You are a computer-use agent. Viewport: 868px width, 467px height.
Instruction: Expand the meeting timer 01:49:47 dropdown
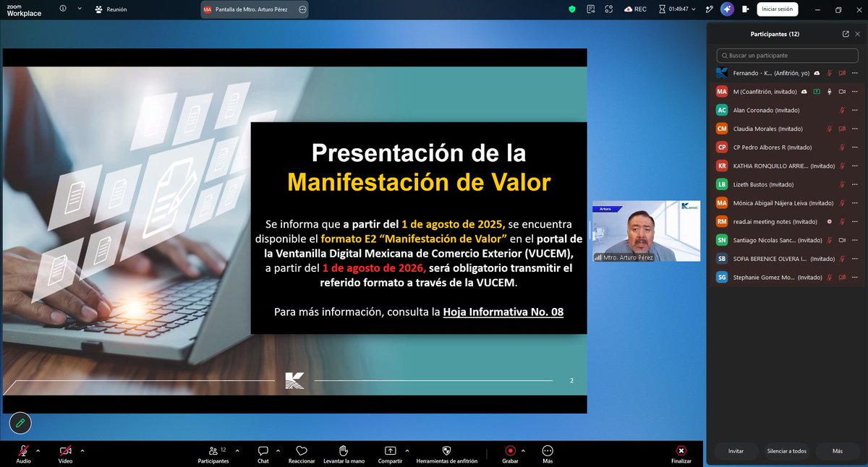point(677,9)
